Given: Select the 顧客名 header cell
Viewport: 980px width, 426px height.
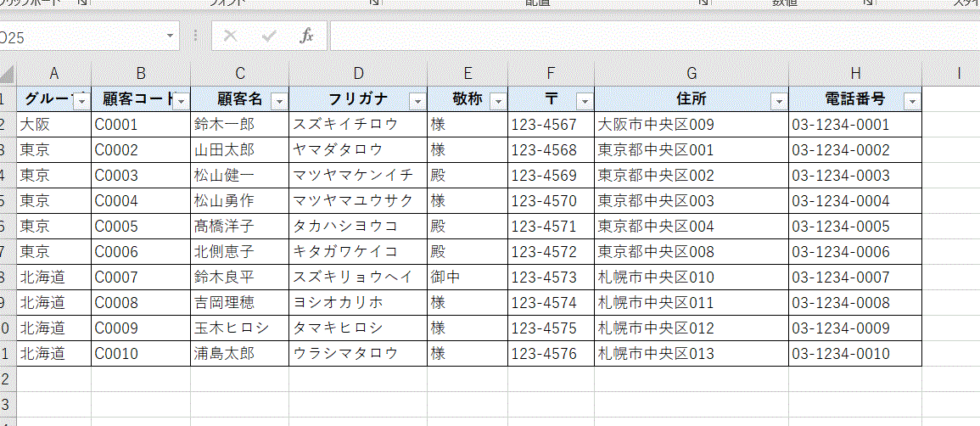Looking at the screenshot, I should [239, 98].
